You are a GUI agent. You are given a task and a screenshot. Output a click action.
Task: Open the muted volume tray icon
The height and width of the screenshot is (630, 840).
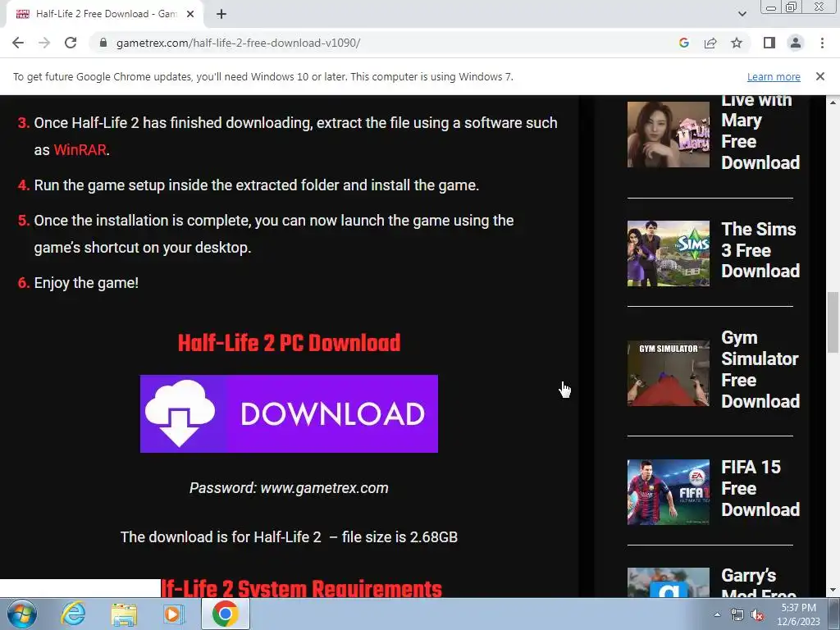point(757,615)
